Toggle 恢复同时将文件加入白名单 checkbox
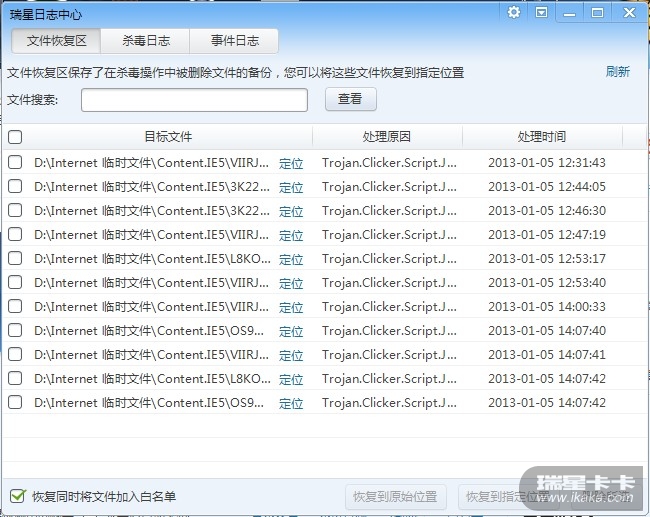Viewport: 650px width, 517px height. (17, 496)
